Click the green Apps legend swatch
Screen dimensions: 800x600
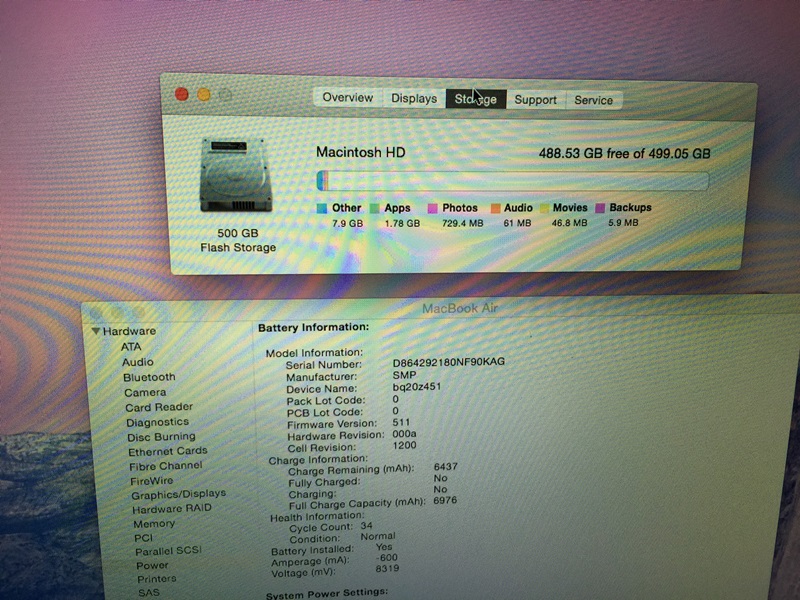point(374,208)
